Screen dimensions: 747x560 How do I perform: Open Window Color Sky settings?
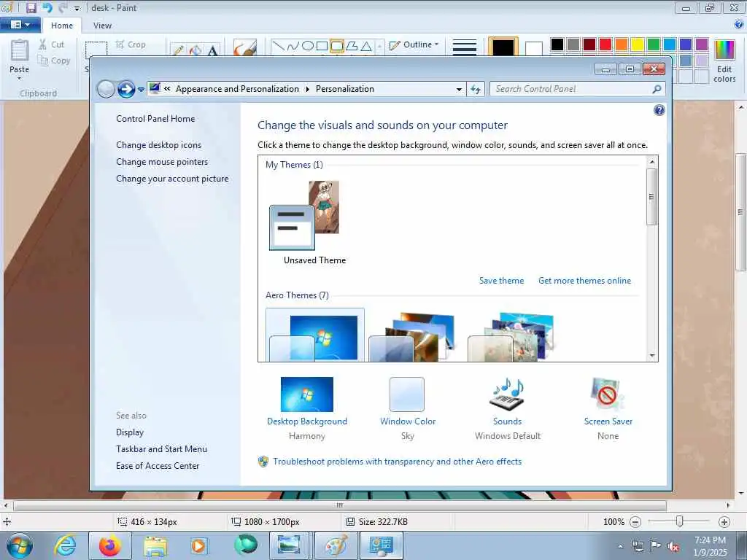(407, 408)
